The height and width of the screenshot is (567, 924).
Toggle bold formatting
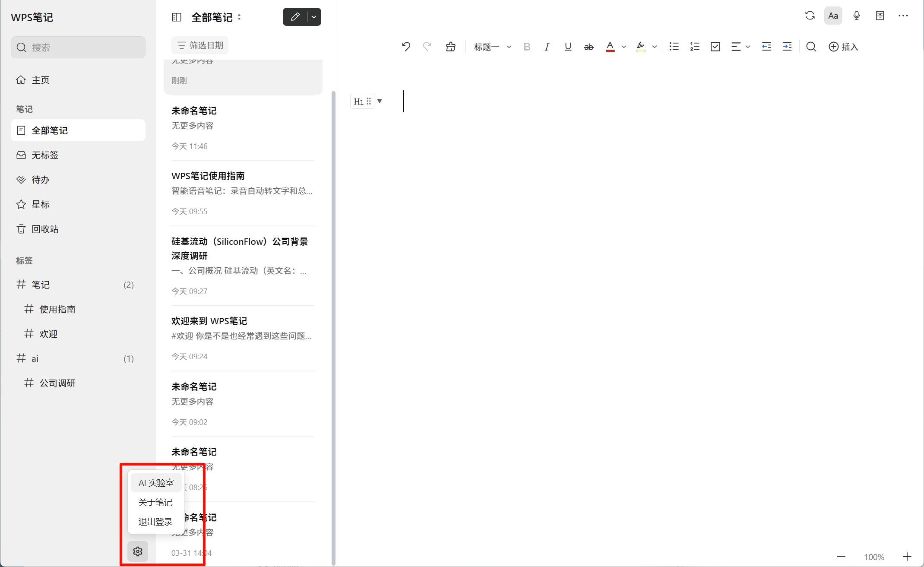click(527, 47)
